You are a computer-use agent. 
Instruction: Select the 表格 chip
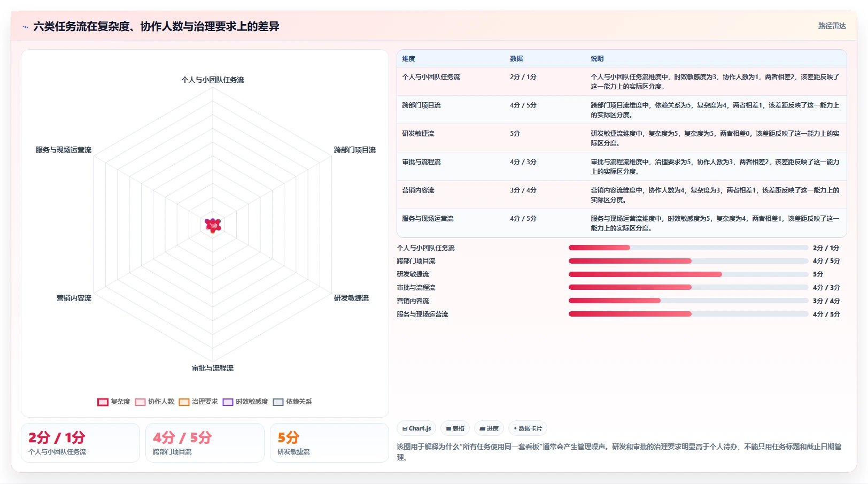[455, 428]
